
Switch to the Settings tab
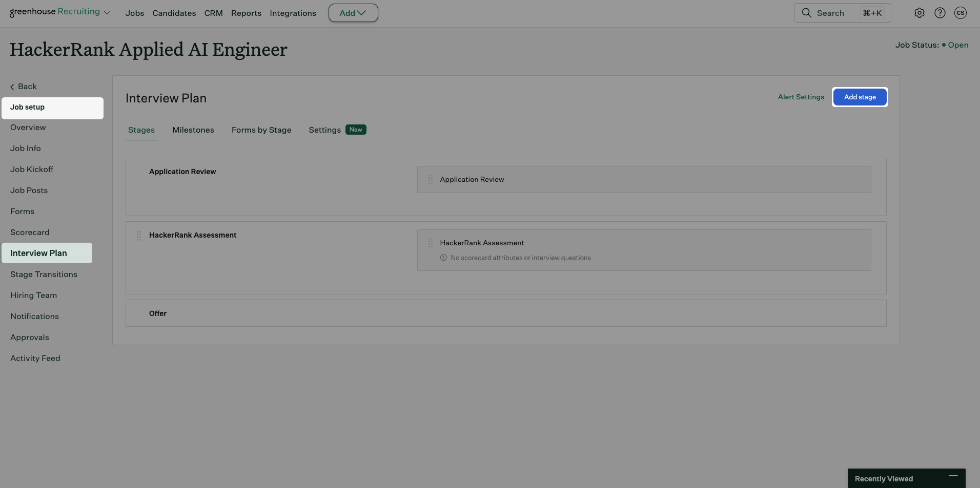point(325,130)
